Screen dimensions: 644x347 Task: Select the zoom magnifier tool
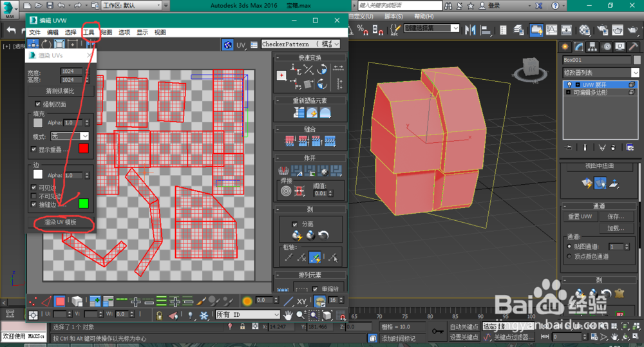tap(301, 315)
